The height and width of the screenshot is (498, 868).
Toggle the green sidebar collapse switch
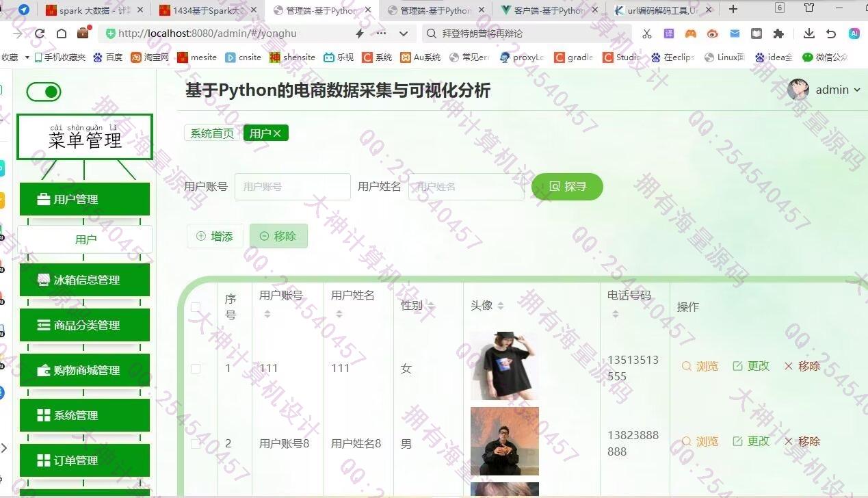point(44,92)
